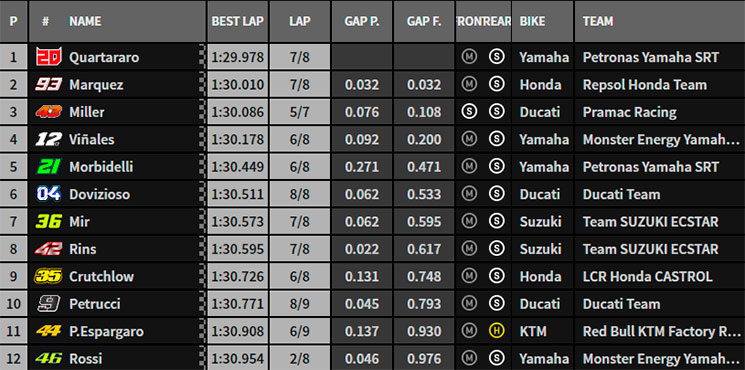The height and width of the screenshot is (370, 745).
Task: Click Miller's number 43 badge icon
Action: pos(48,112)
